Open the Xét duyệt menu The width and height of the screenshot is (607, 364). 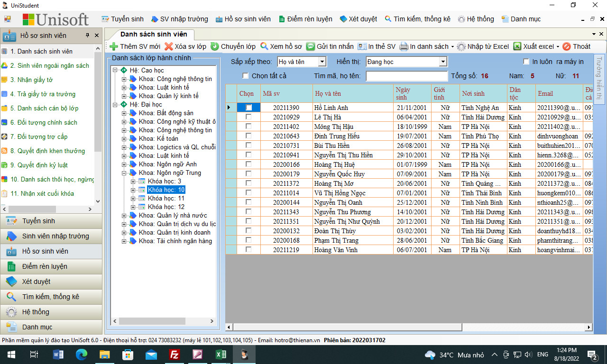point(359,19)
